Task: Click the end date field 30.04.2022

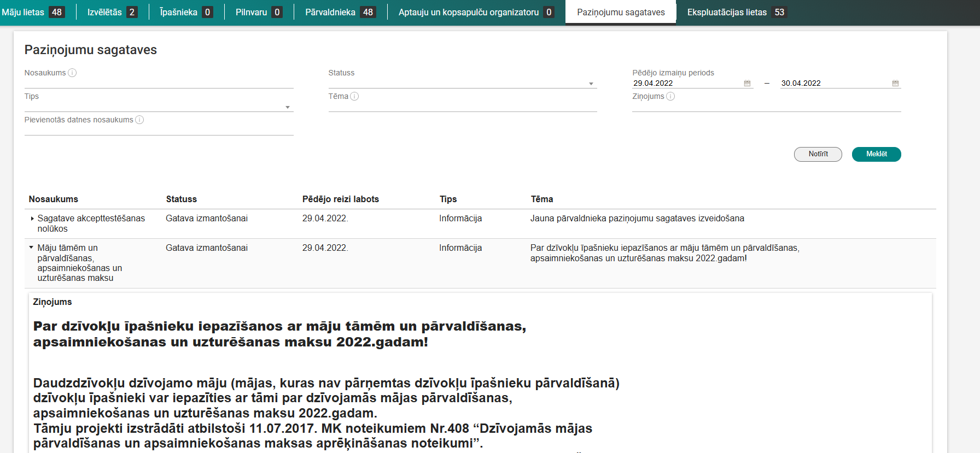Action: (x=835, y=83)
